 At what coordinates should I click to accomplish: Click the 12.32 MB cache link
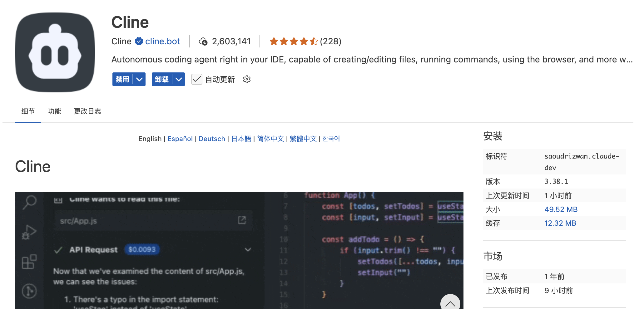(x=560, y=223)
